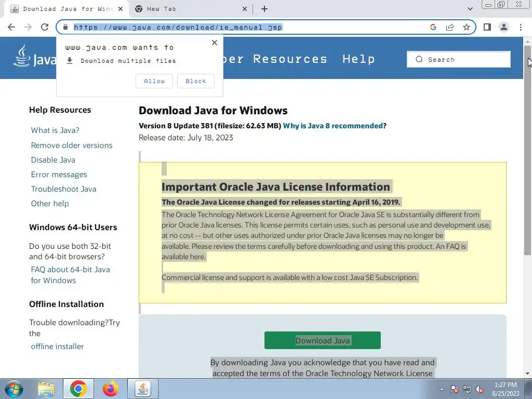Click the browser forward arrow
Image resolution: width=532 pixels, height=399 pixels.
tap(28, 27)
